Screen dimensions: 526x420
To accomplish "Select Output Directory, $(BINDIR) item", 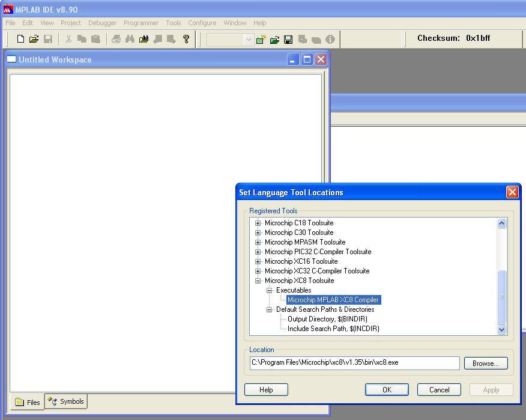I will click(327, 319).
